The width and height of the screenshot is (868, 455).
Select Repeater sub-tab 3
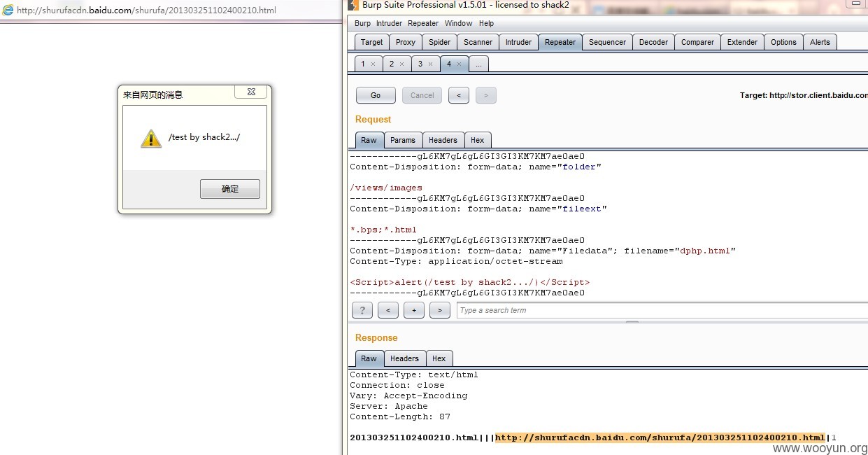[420, 64]
